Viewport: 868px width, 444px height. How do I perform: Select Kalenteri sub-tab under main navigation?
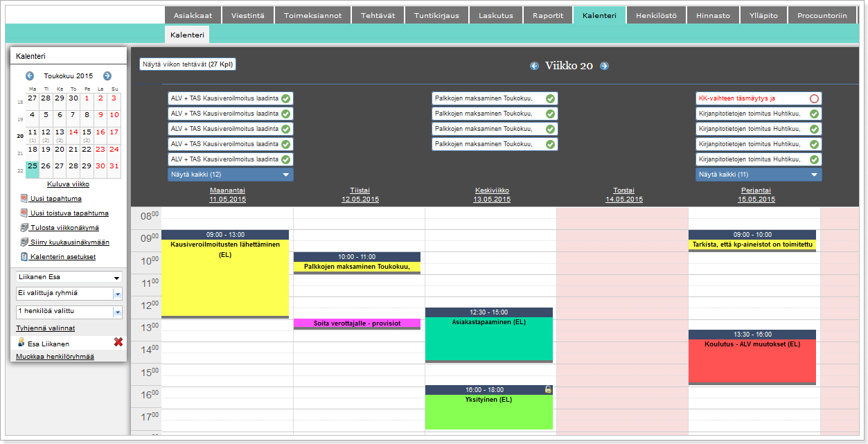[x=187, y=35]
